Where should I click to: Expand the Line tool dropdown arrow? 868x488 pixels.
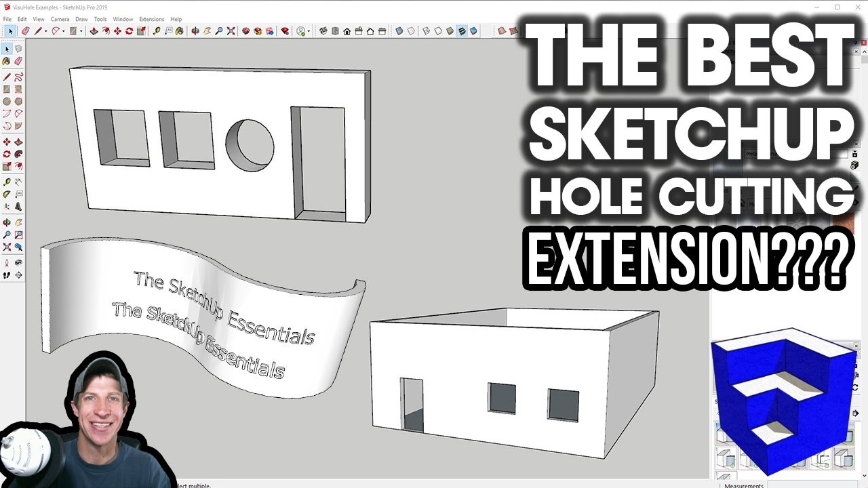pos(45,31)
